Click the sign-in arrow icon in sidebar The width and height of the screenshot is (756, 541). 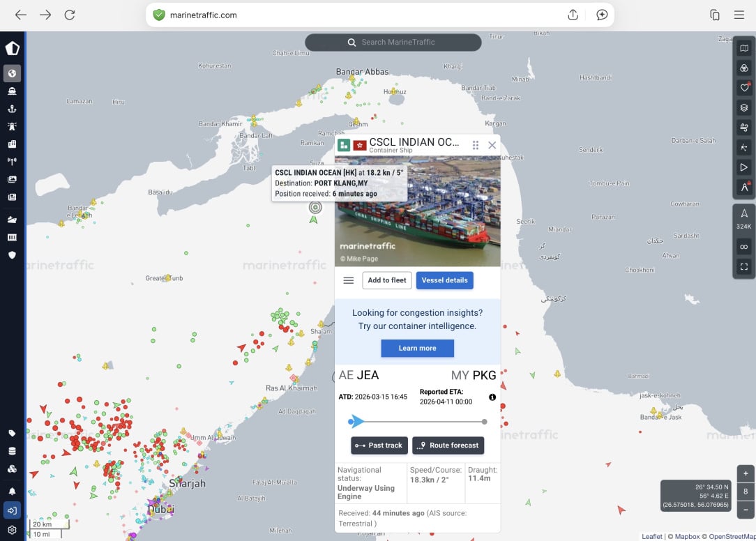(12, 510)
